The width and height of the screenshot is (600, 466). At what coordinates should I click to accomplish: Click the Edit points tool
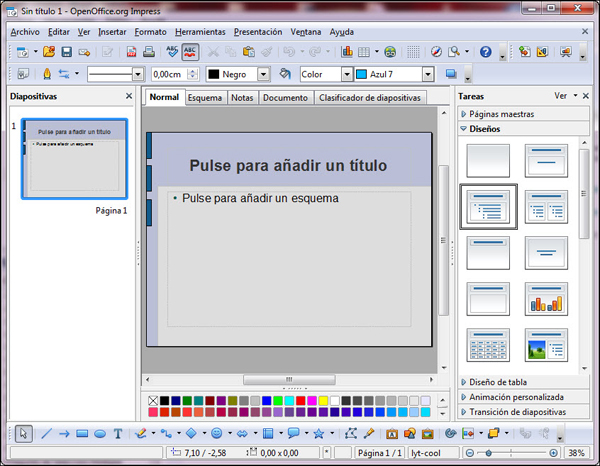tap(351, 433)
